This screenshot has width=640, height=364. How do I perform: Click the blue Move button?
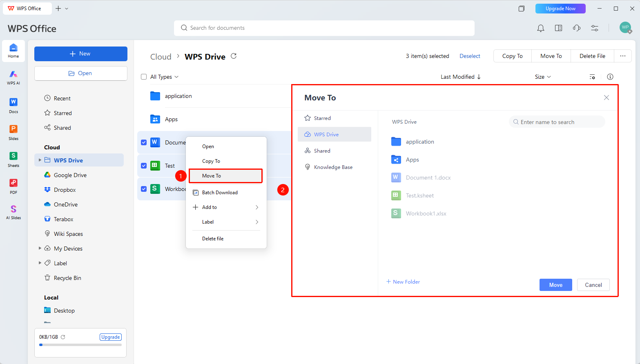pyautogui.click(x=555, y=285)
